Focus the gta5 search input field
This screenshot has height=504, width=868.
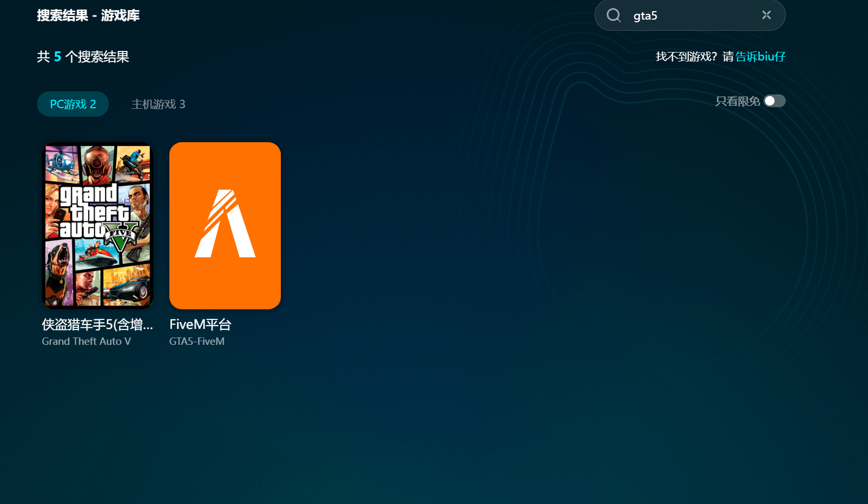point(690,15)
